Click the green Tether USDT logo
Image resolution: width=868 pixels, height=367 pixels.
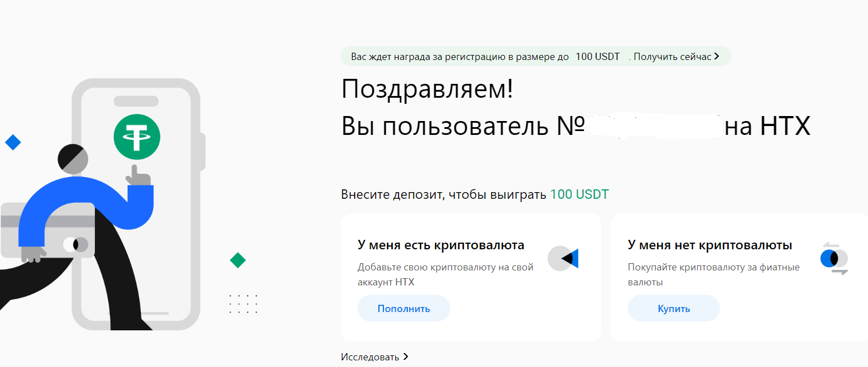pyautogui.click(x=137, y=137)
